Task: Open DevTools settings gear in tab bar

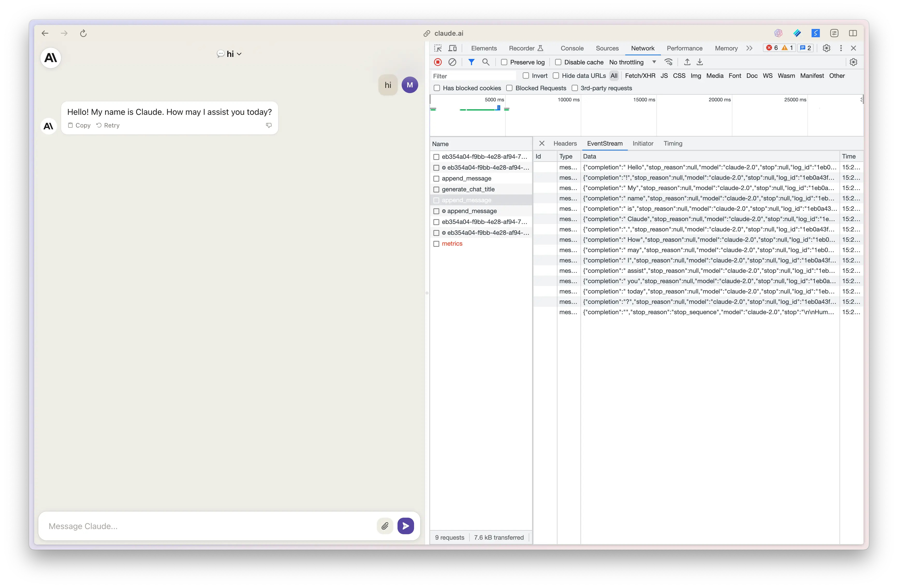Action: point(827,48)
